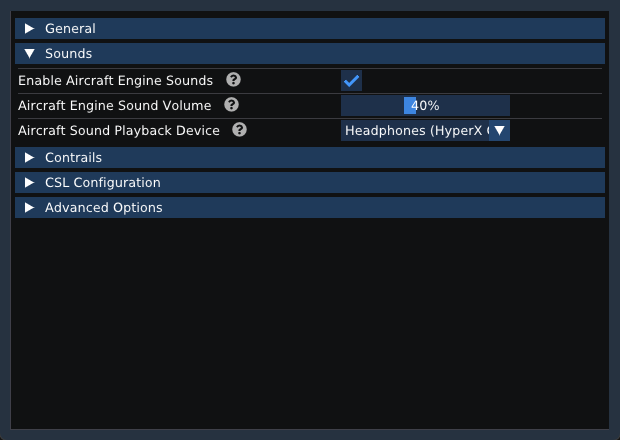This screenshot has height=440, width=620.
Task: Click help icon next to Aircraft Engine Sound Volume
Action: pos(231,105)
